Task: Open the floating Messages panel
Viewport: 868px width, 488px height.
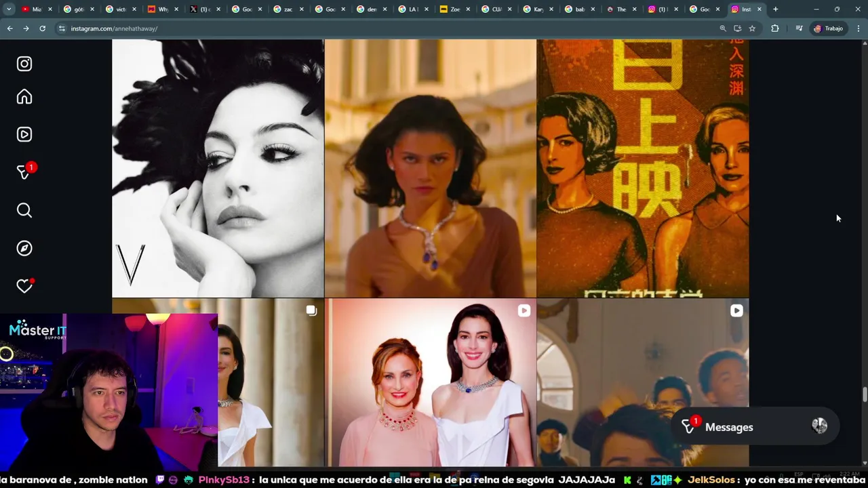Action: 754,426
